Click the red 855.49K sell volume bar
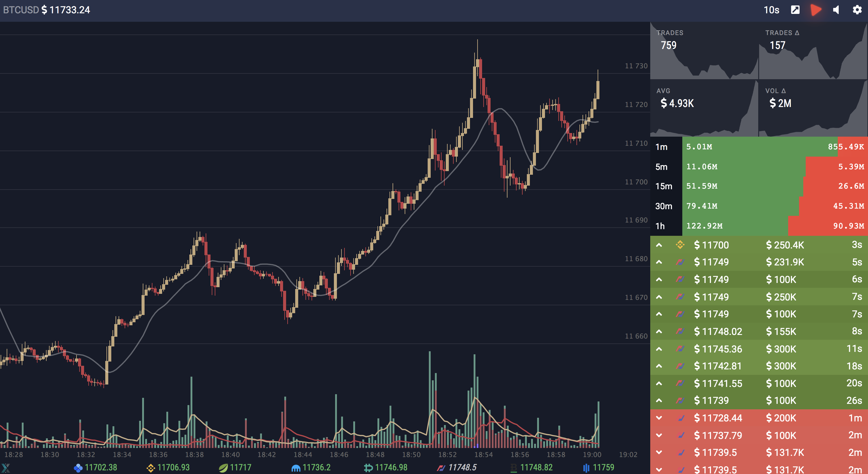 point(853,147)
